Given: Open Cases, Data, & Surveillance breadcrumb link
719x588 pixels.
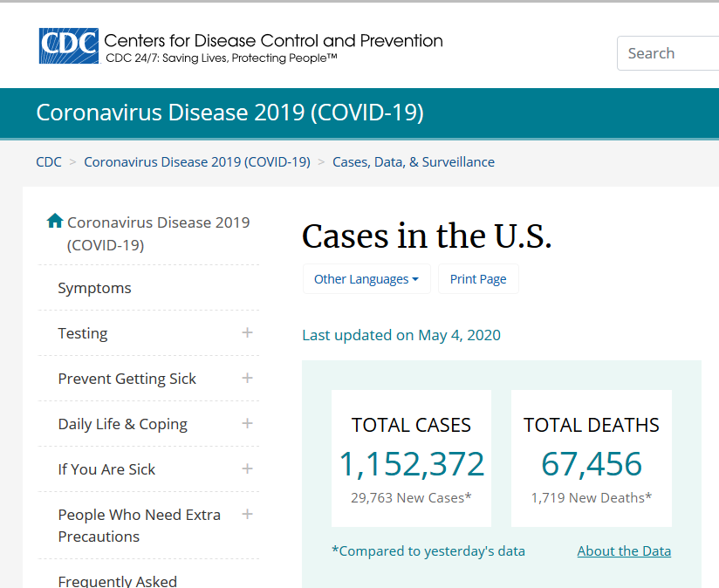Looking at the screenshot, I should coord(414,161).
